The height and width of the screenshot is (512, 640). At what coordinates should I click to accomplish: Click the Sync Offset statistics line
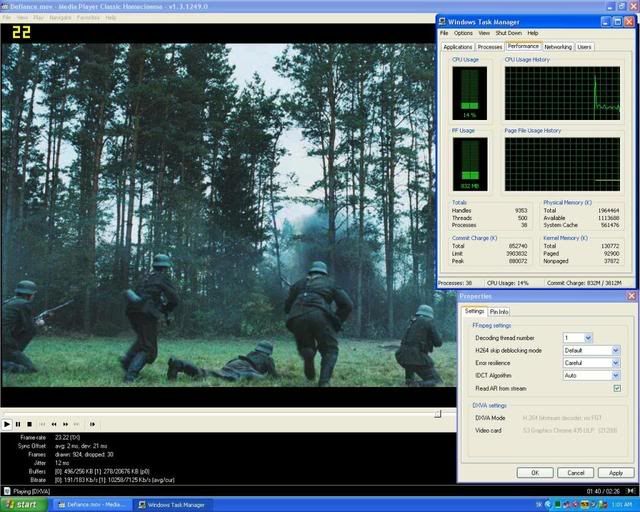click(81, 446)
